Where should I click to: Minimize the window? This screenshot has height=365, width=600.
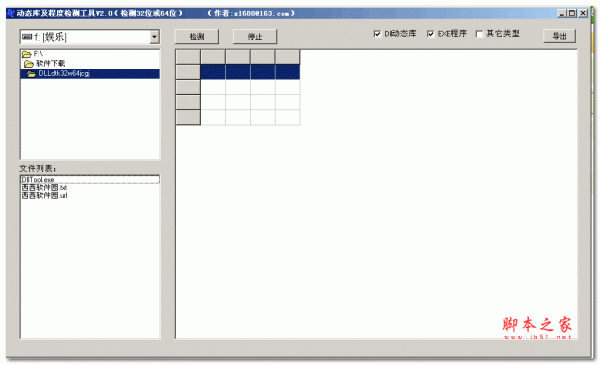(x=562, y=13)
